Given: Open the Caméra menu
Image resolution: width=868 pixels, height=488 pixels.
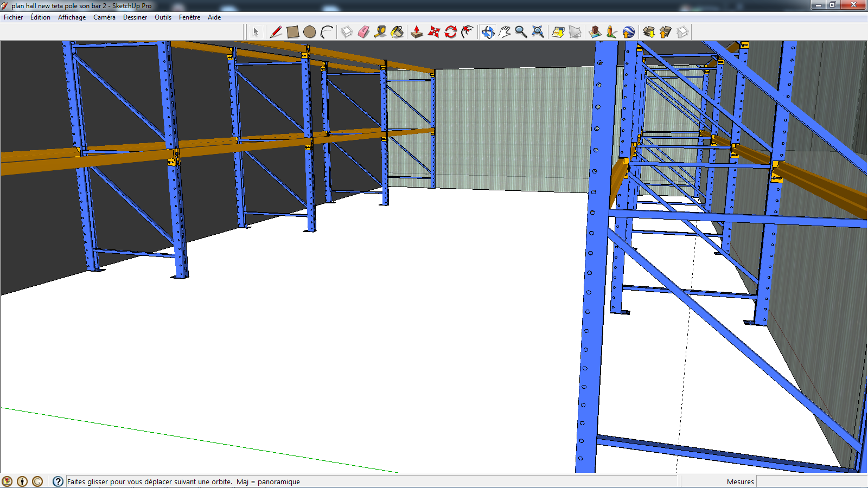Looking at the screenshot, I should (104, 17).
